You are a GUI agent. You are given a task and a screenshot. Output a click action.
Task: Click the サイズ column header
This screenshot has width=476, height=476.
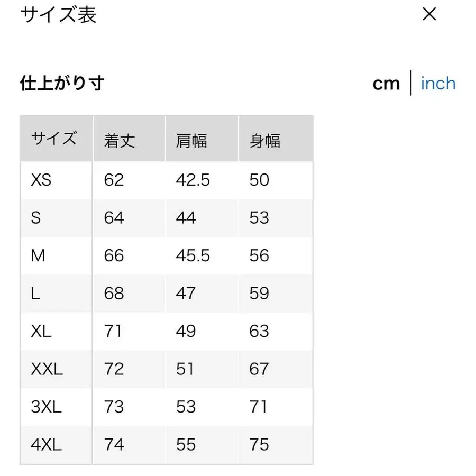pyautogui.click(x=54, y=139)
